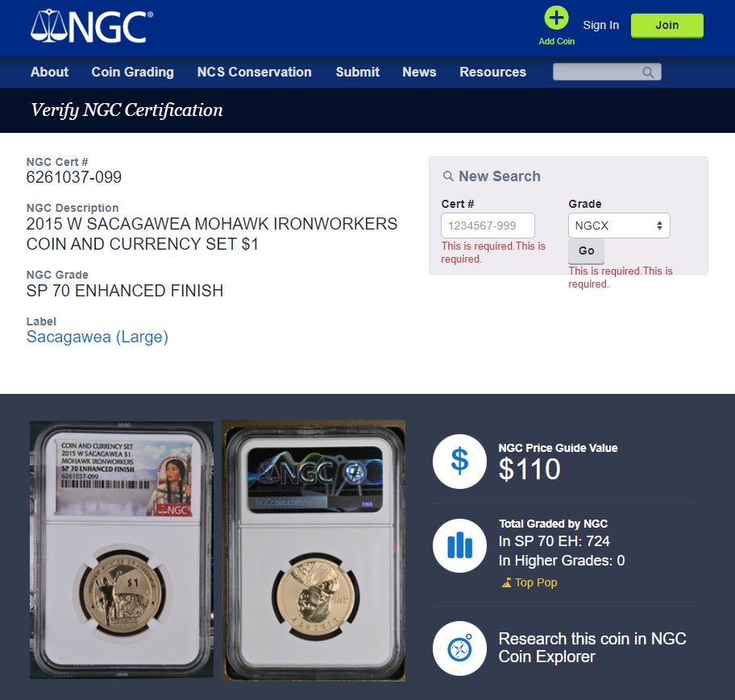Click the Go search button

point(586,251)
